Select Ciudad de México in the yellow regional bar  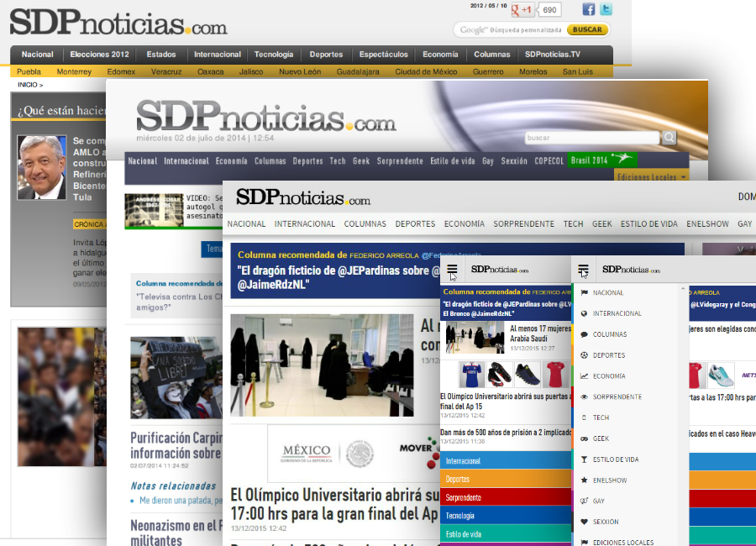(x=426, y=72)
